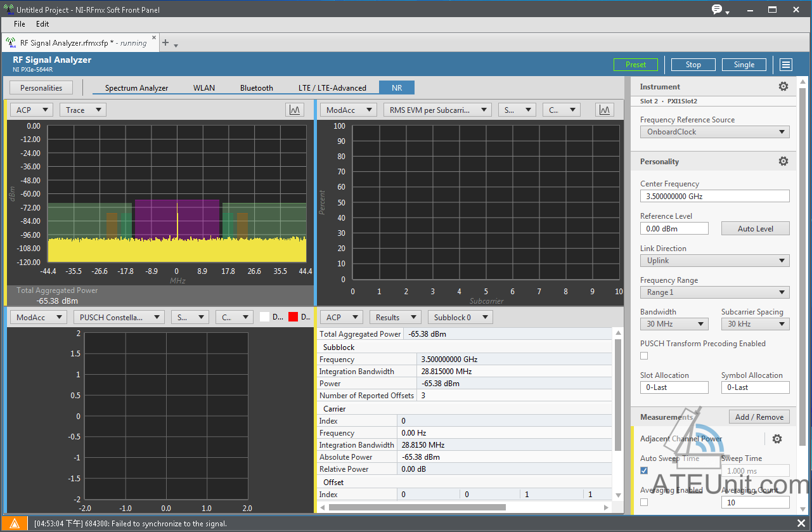Open the Results dropdown
Viewport: 812px width, 532px height.
396,317
